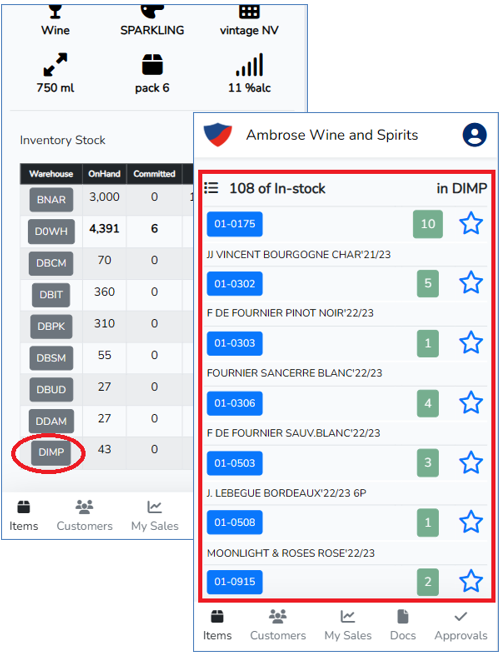Toggle the star for item 01-0303
Viewport: 500px width, 654px height.
[471, 343]
